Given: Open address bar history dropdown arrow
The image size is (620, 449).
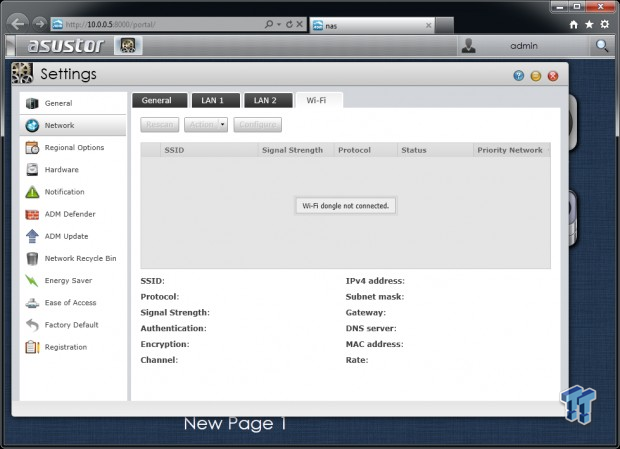Looking at the screenshot, I should [279, 25].
